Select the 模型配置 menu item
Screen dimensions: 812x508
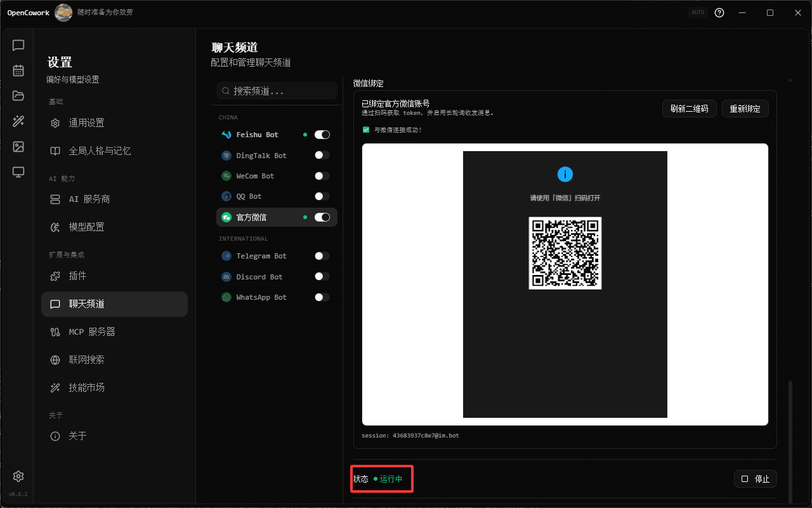point(86,227)
